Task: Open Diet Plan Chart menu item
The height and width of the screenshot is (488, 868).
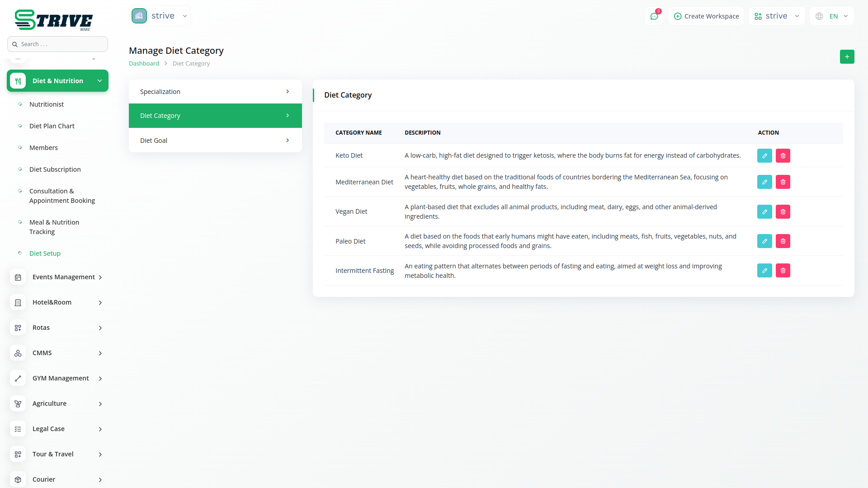Action: pyautogui.click(x=52, y=126)
